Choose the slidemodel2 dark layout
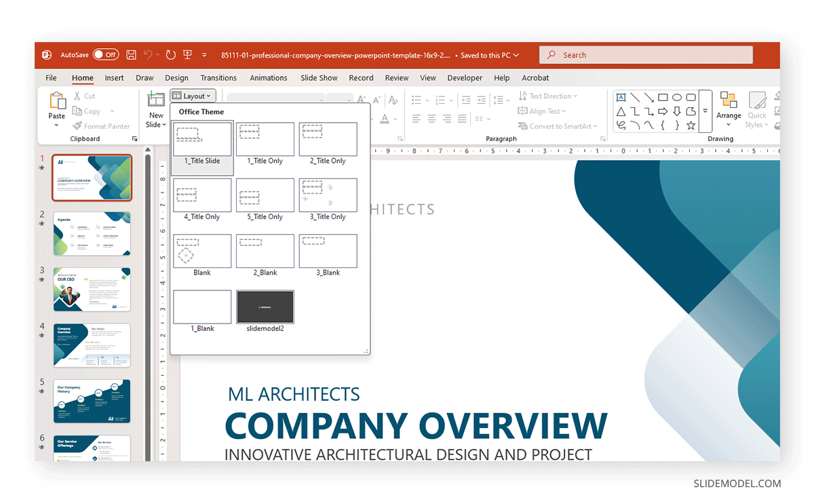Image resolution: width=814 pixels, height=504 pixels. (x=265, y=307)
